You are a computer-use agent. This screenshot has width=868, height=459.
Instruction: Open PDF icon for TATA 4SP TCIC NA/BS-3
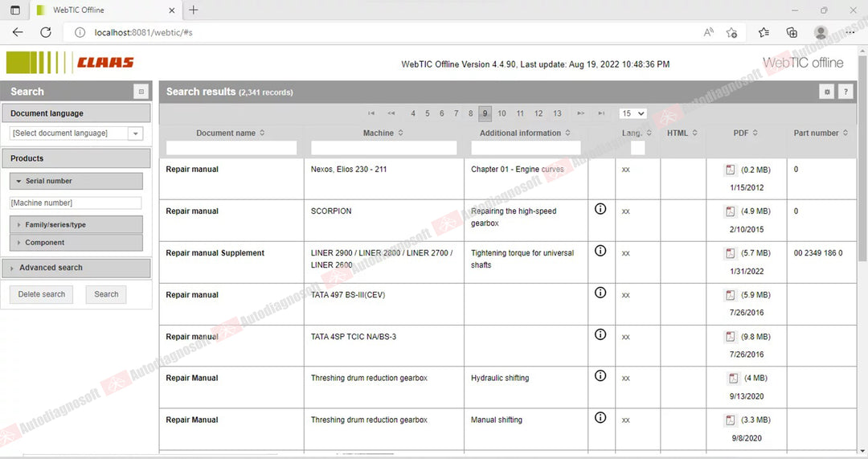tap(730, 337)
